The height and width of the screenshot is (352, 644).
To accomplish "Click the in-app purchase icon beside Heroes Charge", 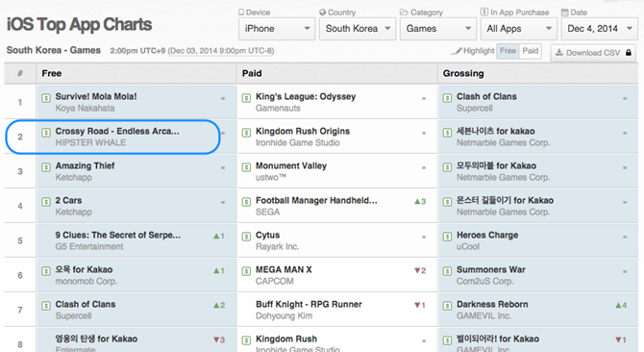I will tap(447, 237).
